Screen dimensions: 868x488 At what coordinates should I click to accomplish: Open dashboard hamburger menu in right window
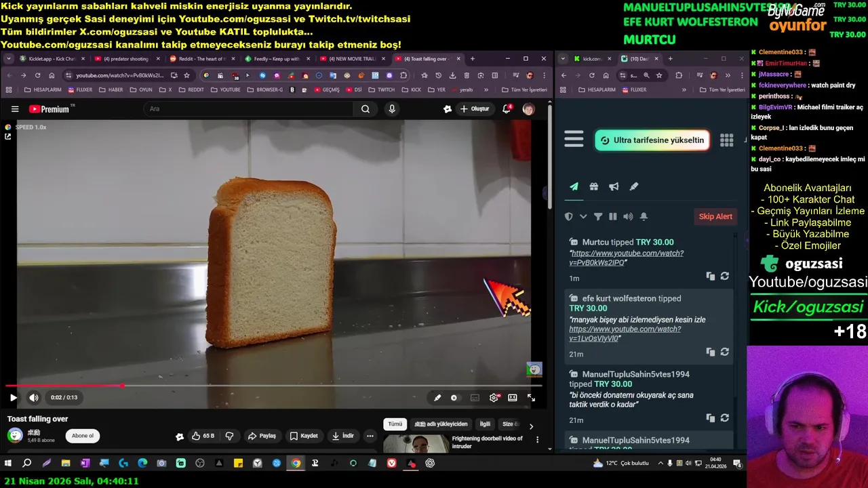pyautogui.click(x=574, y=140)
